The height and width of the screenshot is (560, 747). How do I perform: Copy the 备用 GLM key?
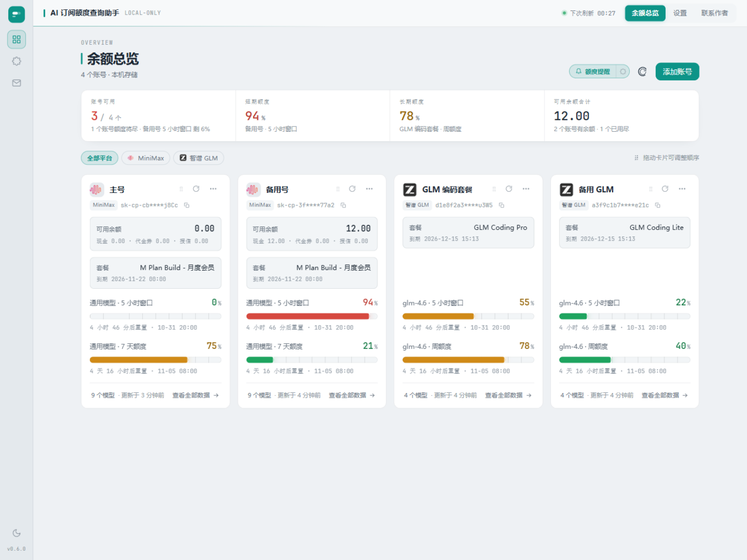coord(658,205)
